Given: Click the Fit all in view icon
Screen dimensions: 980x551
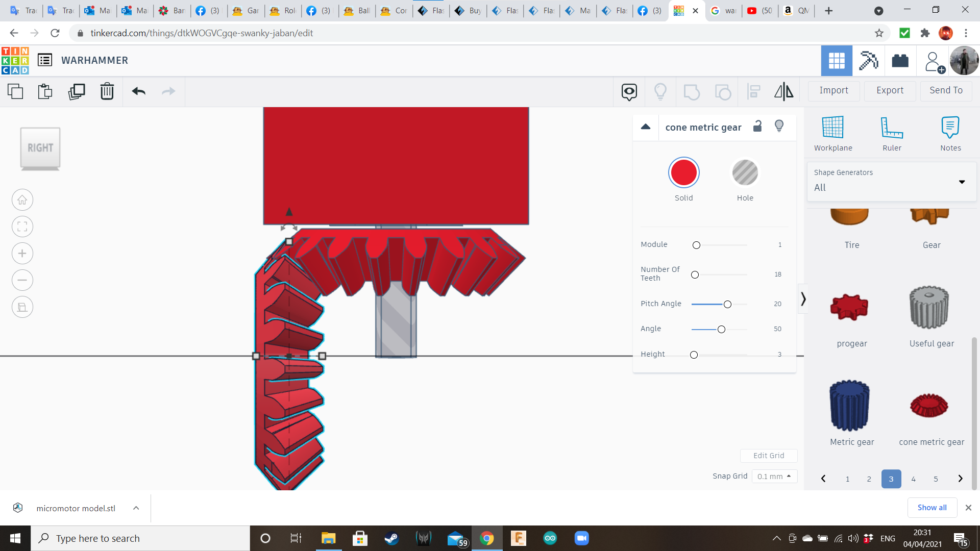Looking at the screenshot, I should coord(22,227).
